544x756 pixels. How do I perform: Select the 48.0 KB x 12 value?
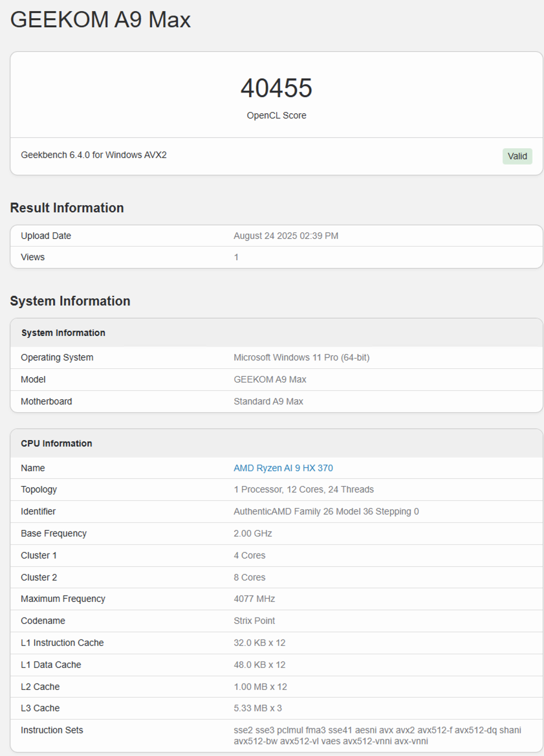[260, 664]
